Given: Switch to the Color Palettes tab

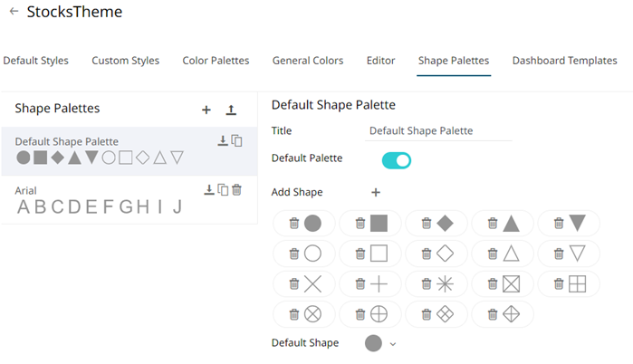Looking at the screenshot, I should [216, 61].
